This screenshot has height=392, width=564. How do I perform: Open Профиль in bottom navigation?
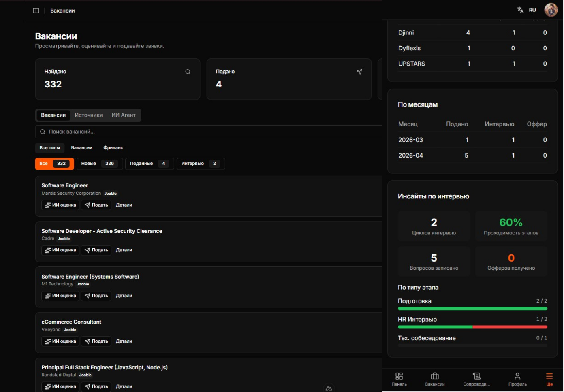click(x=517, y=379)
